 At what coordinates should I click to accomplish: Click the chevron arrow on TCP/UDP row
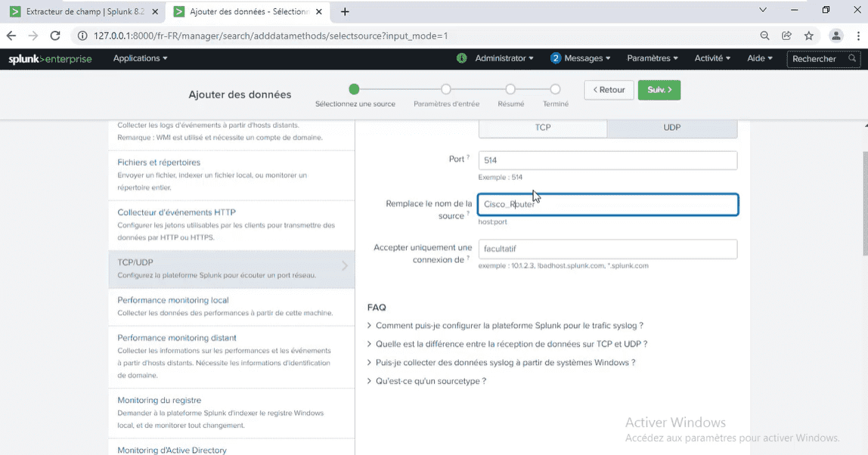[344, 266]
